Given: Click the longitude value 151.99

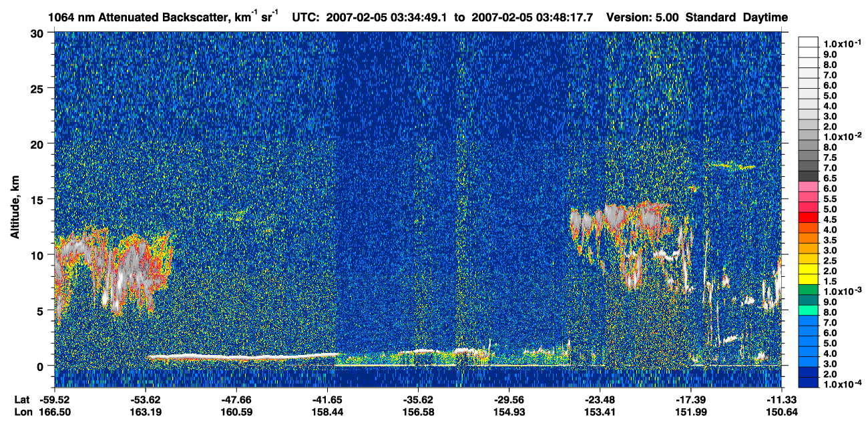Looking at the screenshot, I should point(690,412).
